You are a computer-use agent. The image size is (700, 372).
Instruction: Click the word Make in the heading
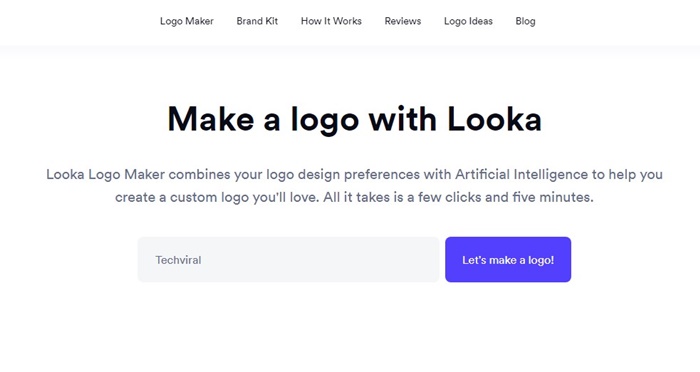(211, 119)
